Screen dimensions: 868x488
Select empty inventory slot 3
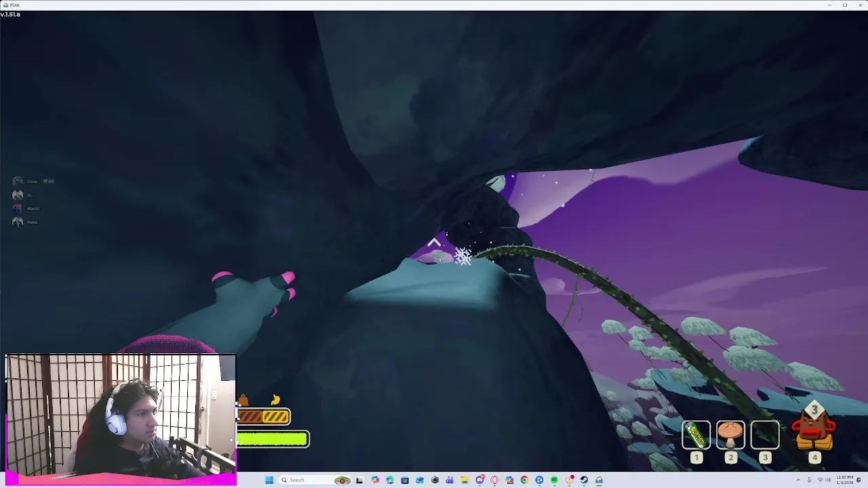pos(765,435)
